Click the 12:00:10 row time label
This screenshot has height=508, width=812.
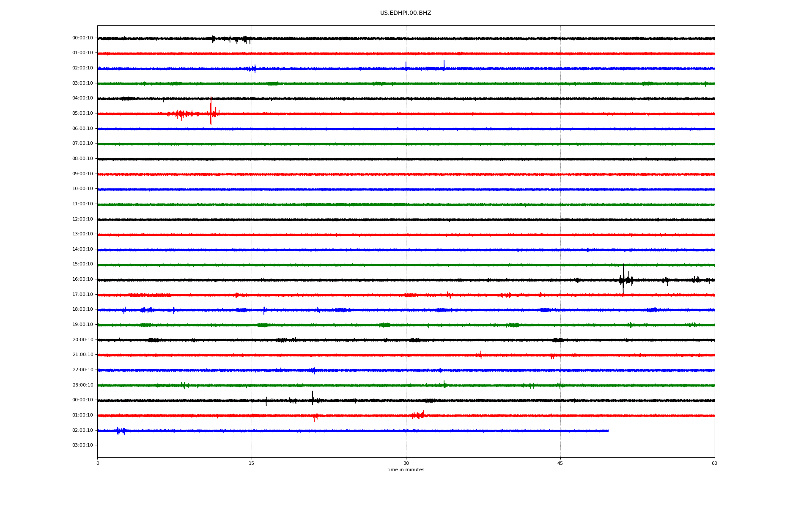point(82,219)
